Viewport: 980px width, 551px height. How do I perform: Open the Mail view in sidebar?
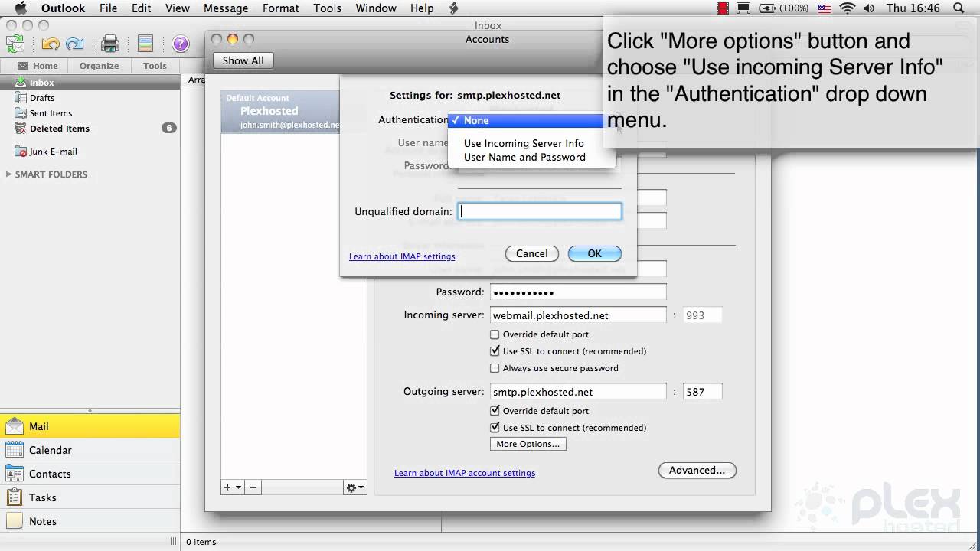click(90, 426)
